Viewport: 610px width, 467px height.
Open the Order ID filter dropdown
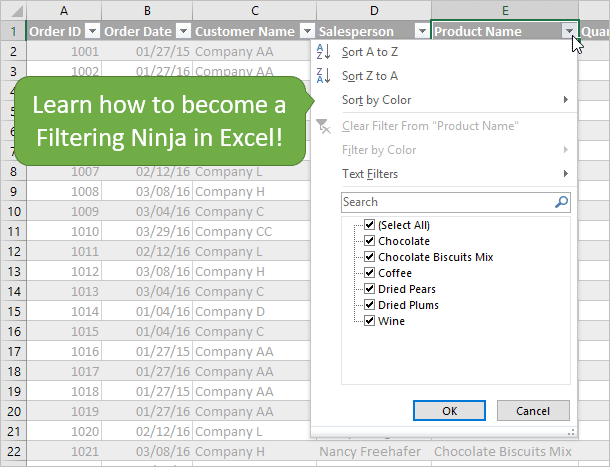coord(93,32)
